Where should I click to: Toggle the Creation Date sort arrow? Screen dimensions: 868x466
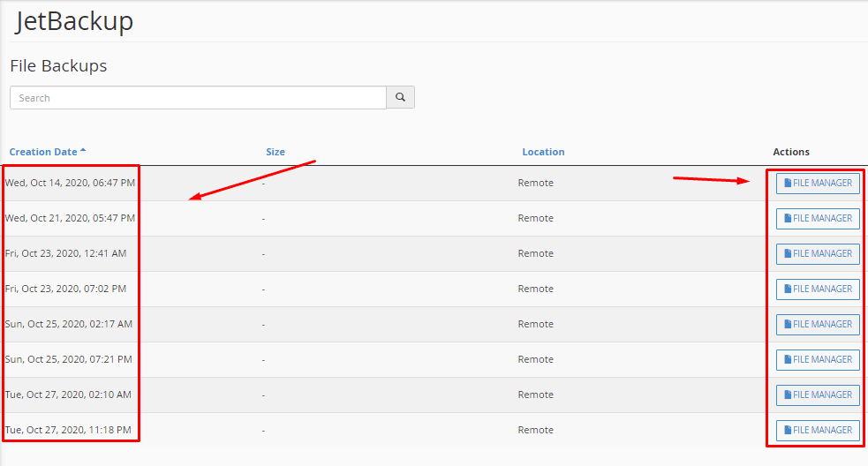pos(83,151)
